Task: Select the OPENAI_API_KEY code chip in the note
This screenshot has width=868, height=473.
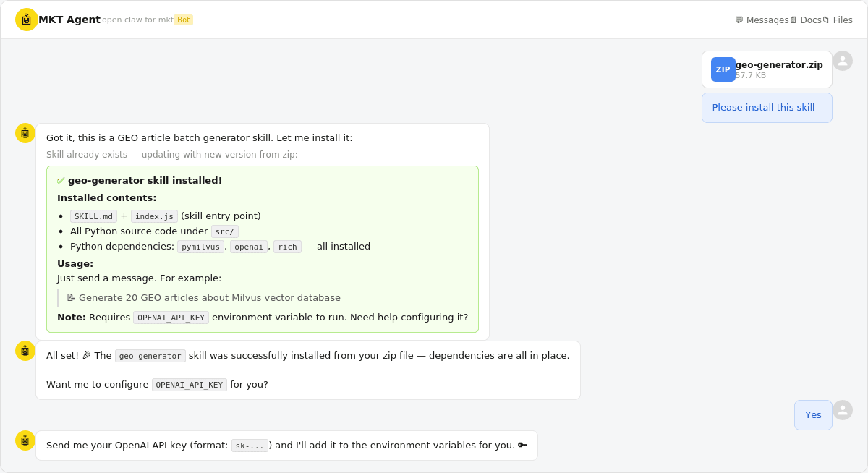Action: [x=171, y=317]
